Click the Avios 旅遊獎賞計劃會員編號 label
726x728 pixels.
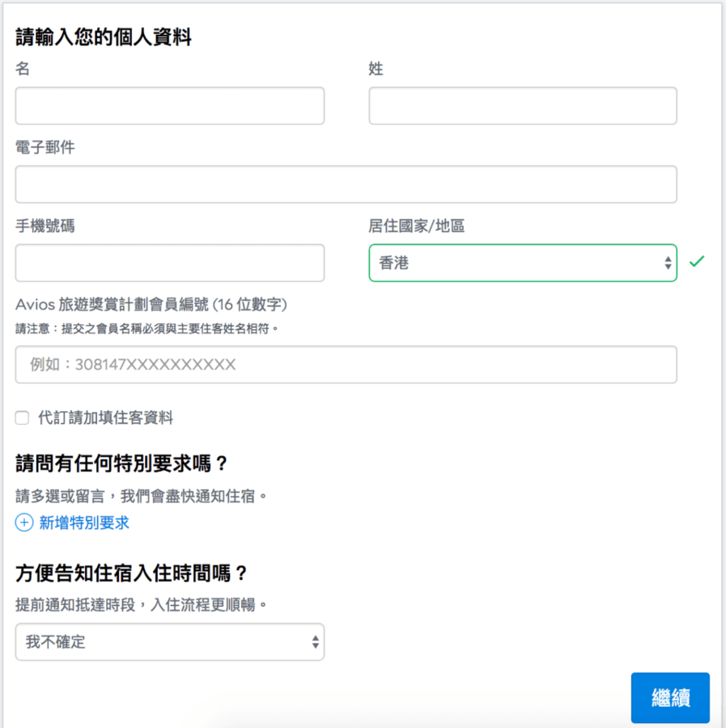151,305
